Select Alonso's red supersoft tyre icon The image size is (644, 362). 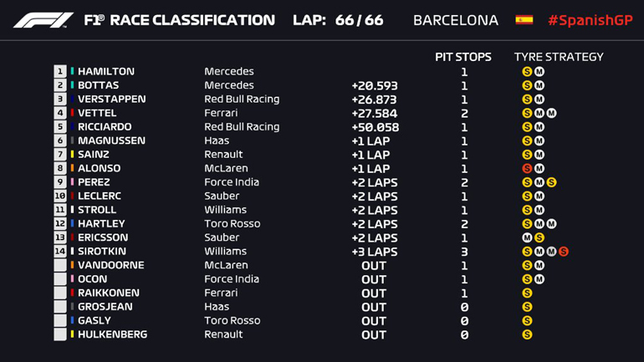click(x=527, y=169)
